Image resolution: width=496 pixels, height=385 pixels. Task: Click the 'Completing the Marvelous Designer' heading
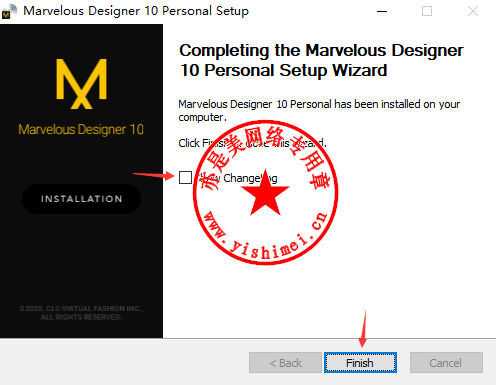[321, 60]
